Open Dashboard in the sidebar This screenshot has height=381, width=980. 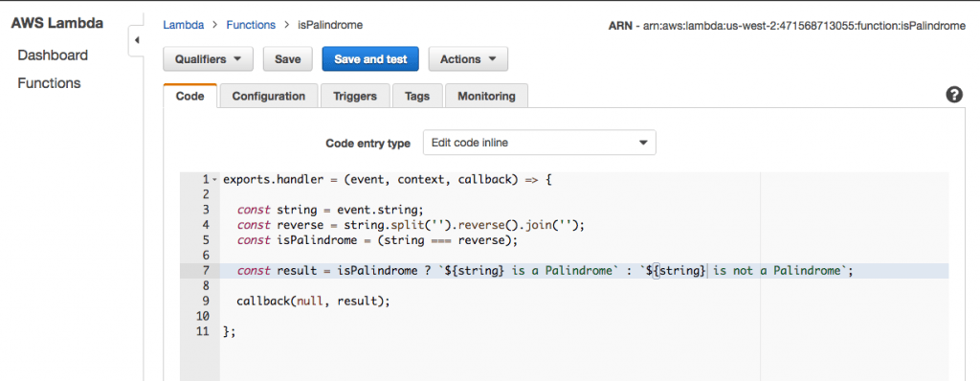(x=53, y=56)
